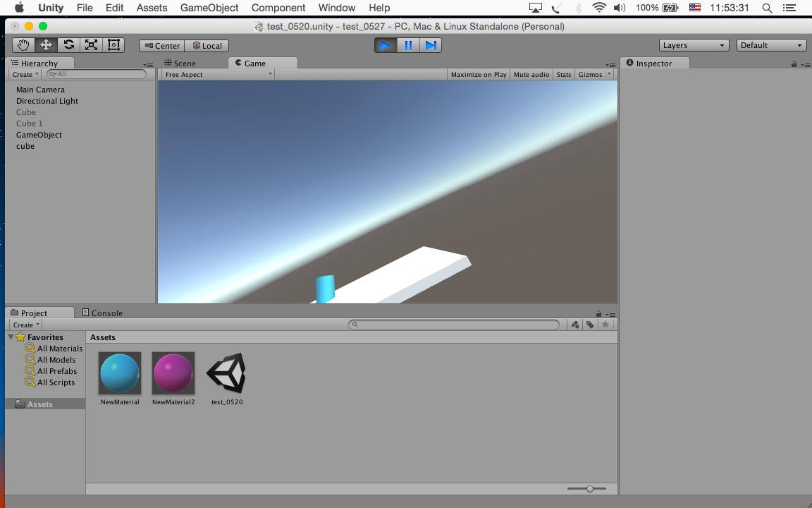The image size is (812, 508).
Task: Open the Window menu
Action: pos(337,8)
